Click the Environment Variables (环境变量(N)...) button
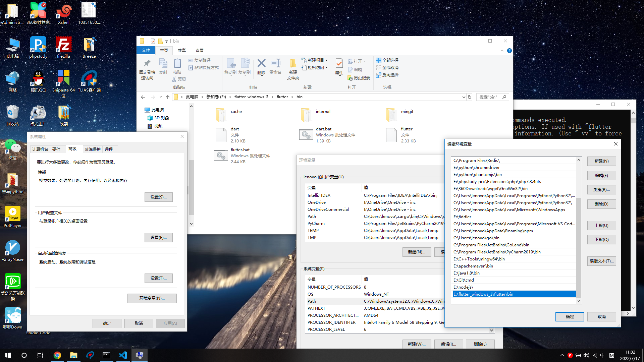 (x=152, y=298)
